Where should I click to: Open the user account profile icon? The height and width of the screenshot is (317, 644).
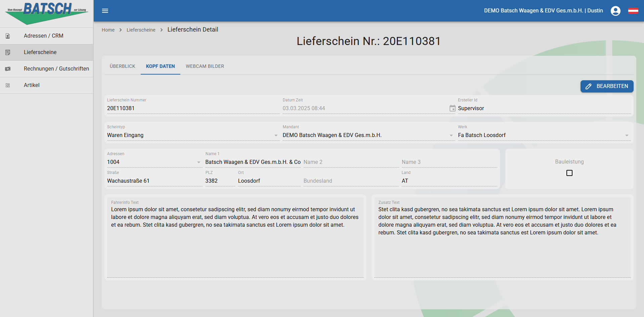615,11
